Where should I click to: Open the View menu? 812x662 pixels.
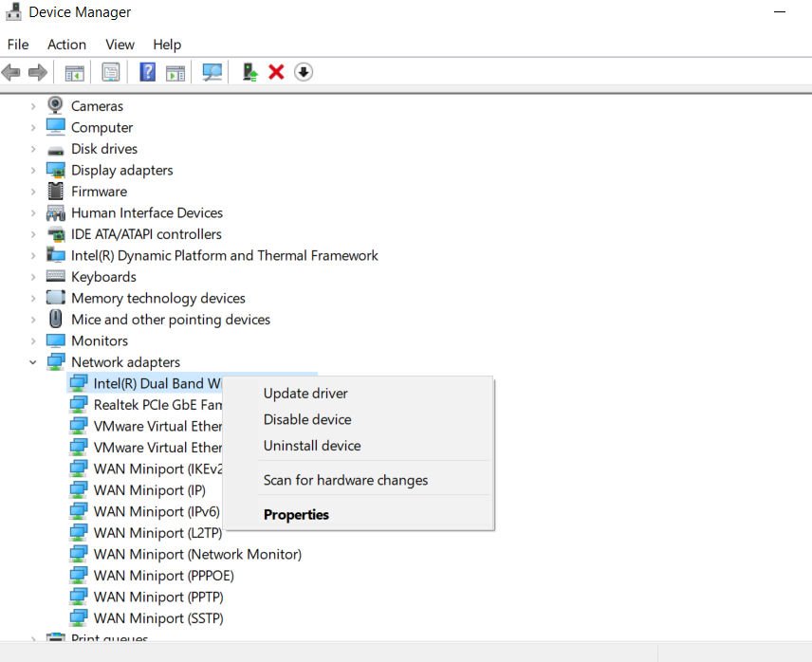pyautogui.click(x=120, y=45)
